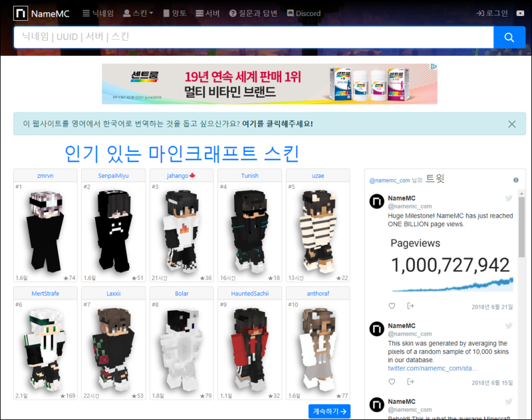Click the Twitter bird on the first tweet

(509, 198)
